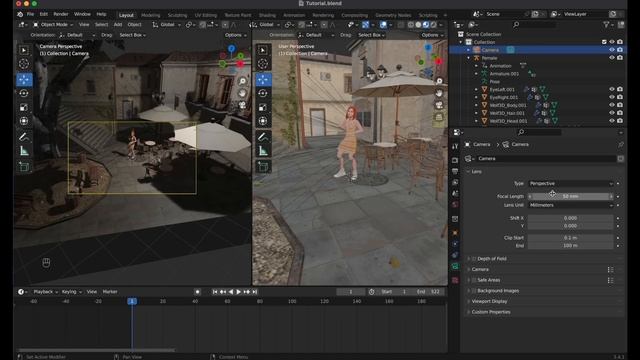The height and width of the screenshot is (360, 640).
Task: Open the camera Type Perspective dropdown
Action: pyautogui.click(x=571, y=184)
